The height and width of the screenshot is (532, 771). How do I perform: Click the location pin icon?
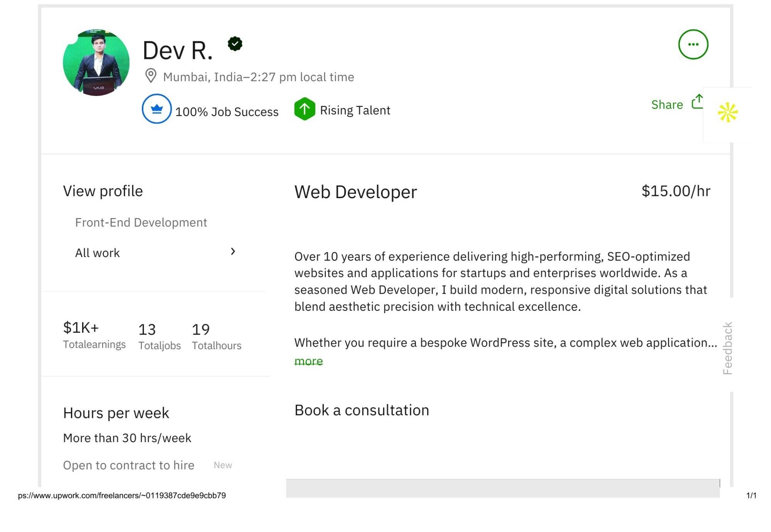pyautogui.click(x=150, y=76)
